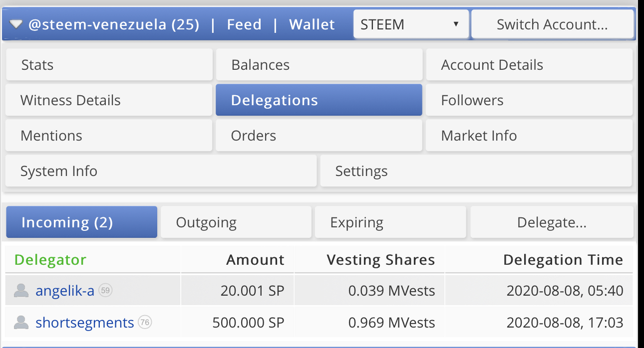
Task: Click the avatar icon beside shortsegments
Action: 21,323
